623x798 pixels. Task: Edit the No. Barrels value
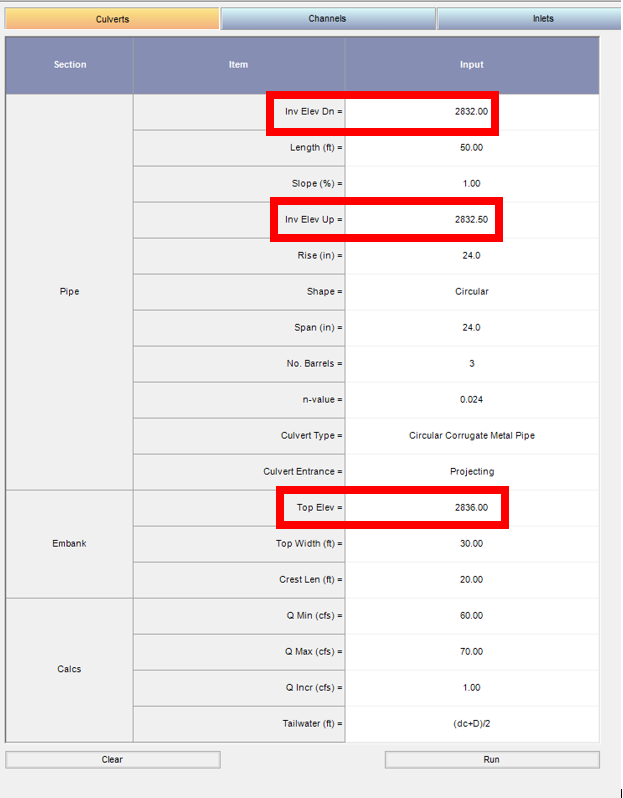pyautogui.click(x=471, y=364)
